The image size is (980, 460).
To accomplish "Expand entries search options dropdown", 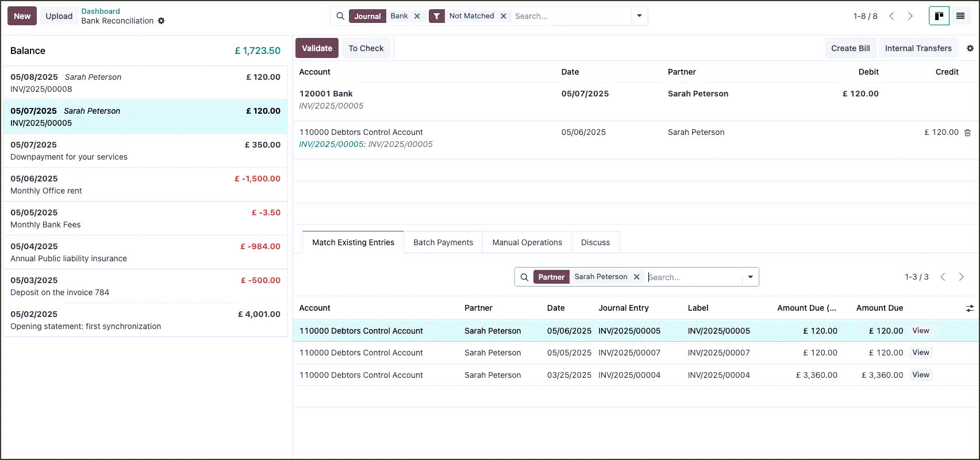I will 750,277.
